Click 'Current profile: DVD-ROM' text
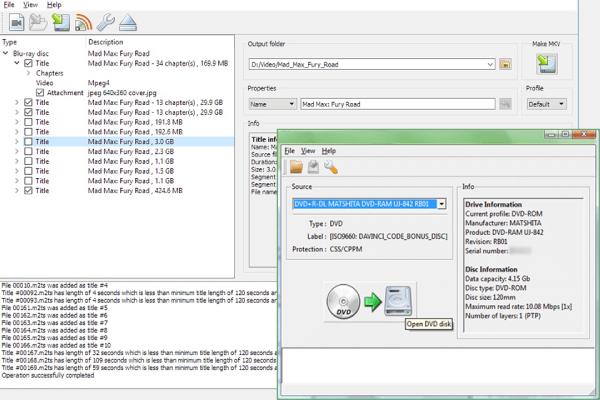This screenshot has width=600, height=400. [x=504, y=214]
